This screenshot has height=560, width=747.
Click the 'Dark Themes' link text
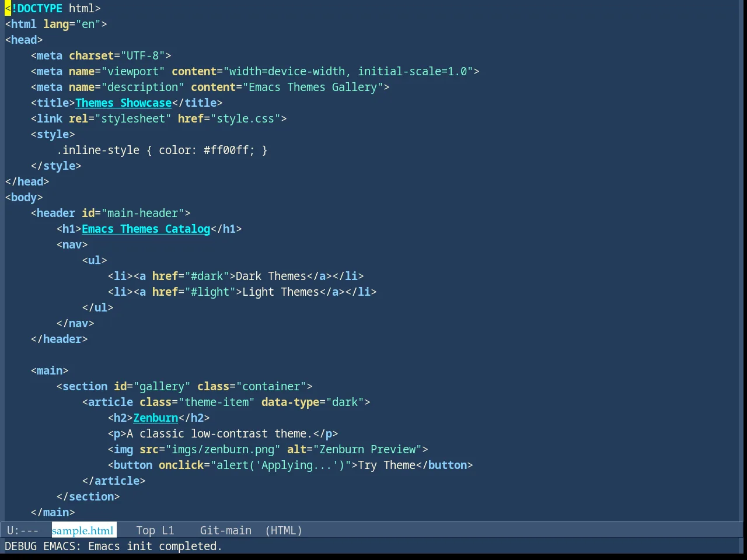[x=271, y=276]
